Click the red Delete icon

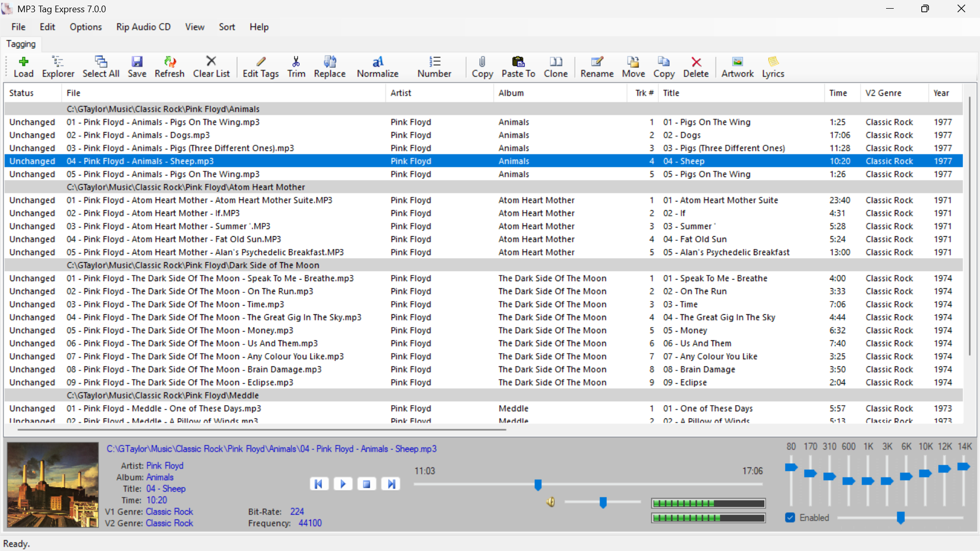(696, 67)
